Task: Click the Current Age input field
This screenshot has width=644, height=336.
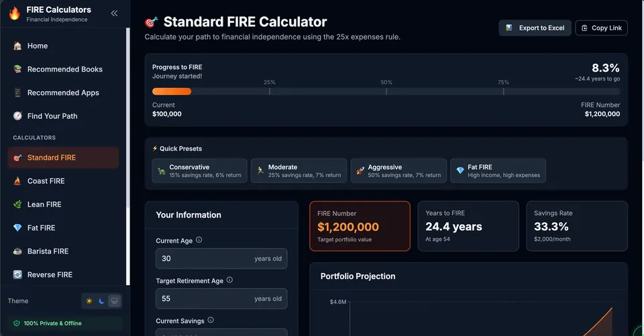Action: (221, 258)
